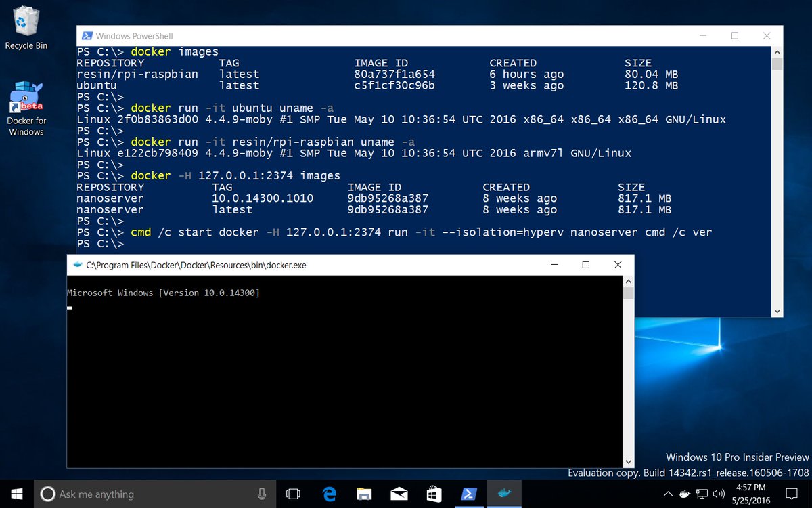Image resolution: width=812 pixels, height=508 pixels.
Task: Click the docker.exe window's title bar whale icon
Action: tap(78, 265)
